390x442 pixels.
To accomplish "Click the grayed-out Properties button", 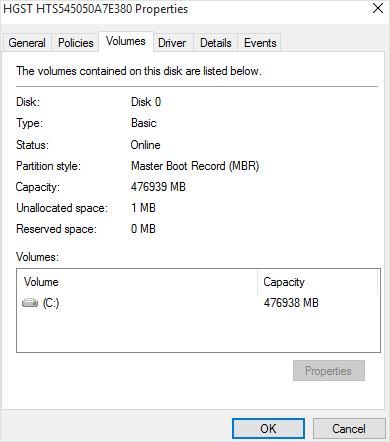I will click(329, 370).
